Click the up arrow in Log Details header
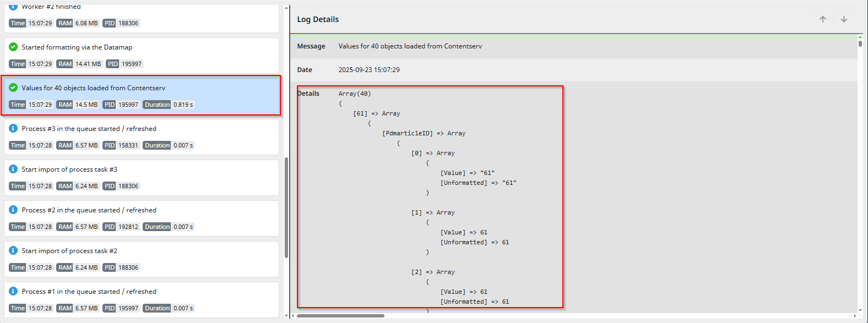This screenshot has height=323, width=868. pos(823,19)
